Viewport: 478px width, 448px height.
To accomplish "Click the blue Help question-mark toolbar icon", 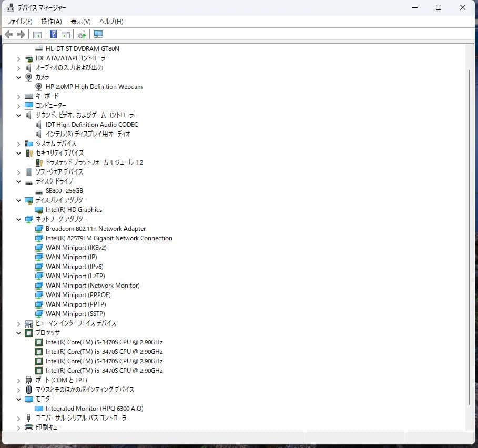I will (53, 35).
